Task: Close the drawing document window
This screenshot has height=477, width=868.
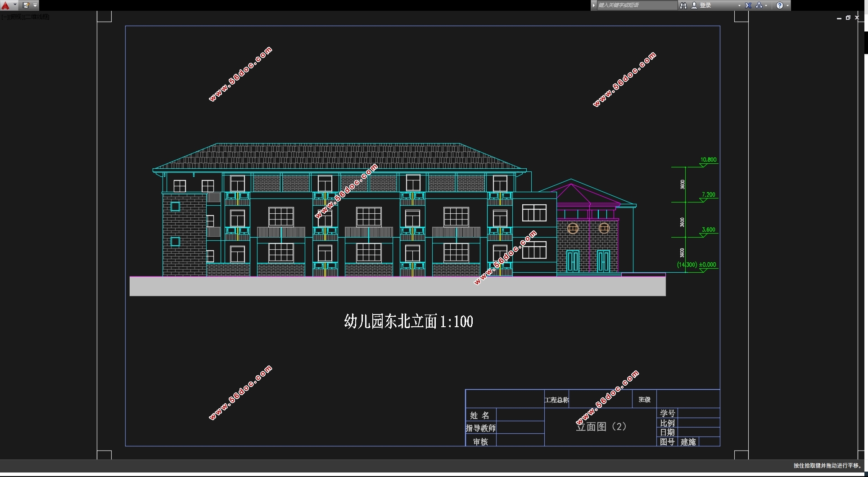Action: pyautogui.click(x=857, y=18)
